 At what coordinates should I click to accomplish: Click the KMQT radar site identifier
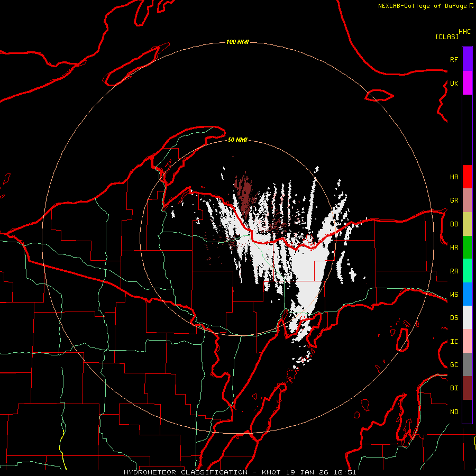[x=271, y=472]
